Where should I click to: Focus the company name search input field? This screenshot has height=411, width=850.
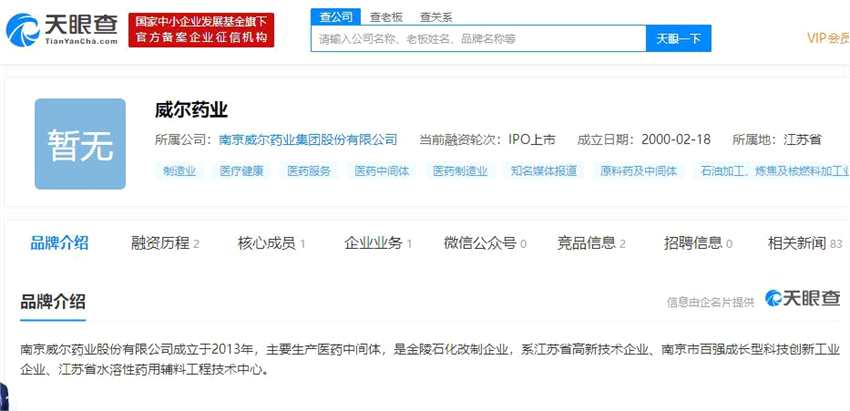pos(478,38)
